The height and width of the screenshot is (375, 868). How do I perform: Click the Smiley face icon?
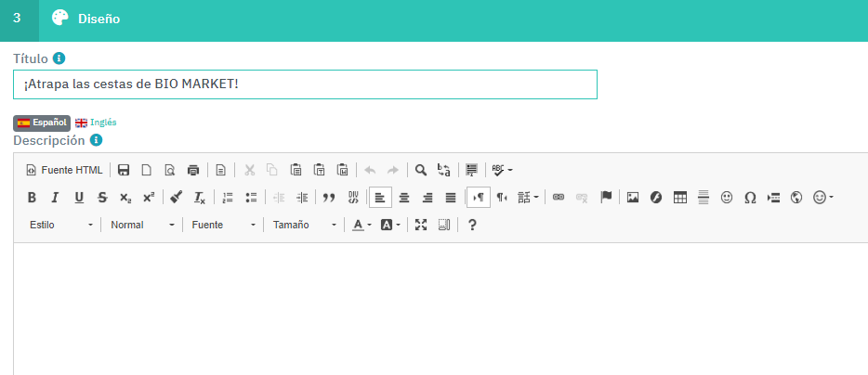[727, 198]
